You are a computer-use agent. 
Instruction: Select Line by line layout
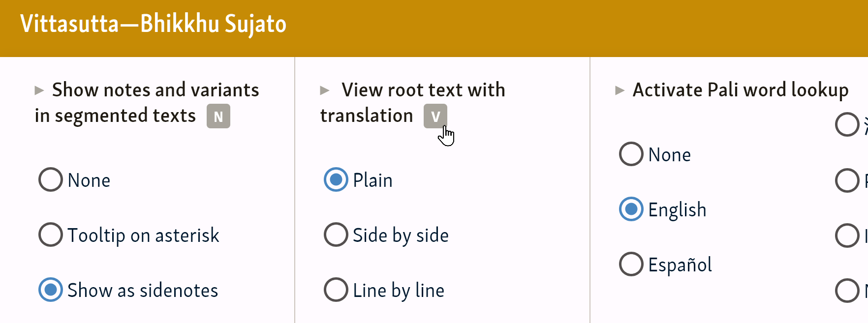(336, 290)
